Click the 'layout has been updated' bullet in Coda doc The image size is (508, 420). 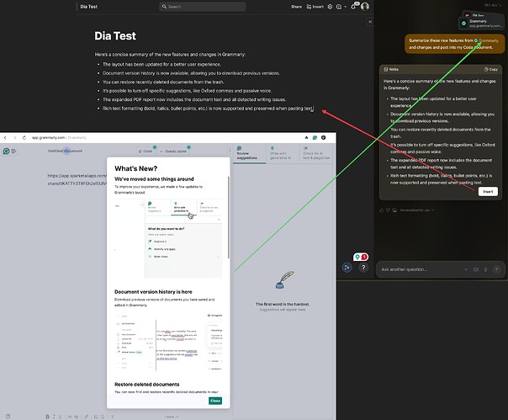[x=161, y=64]
